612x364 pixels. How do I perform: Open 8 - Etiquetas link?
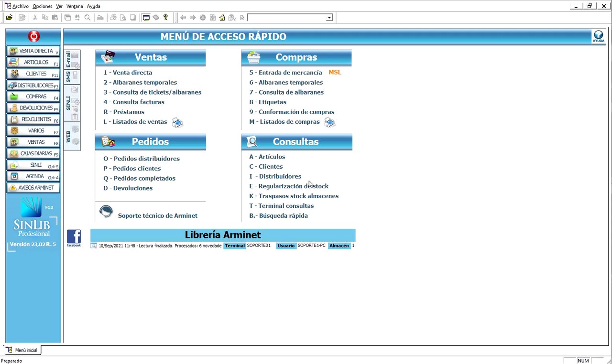click(268, 102)
